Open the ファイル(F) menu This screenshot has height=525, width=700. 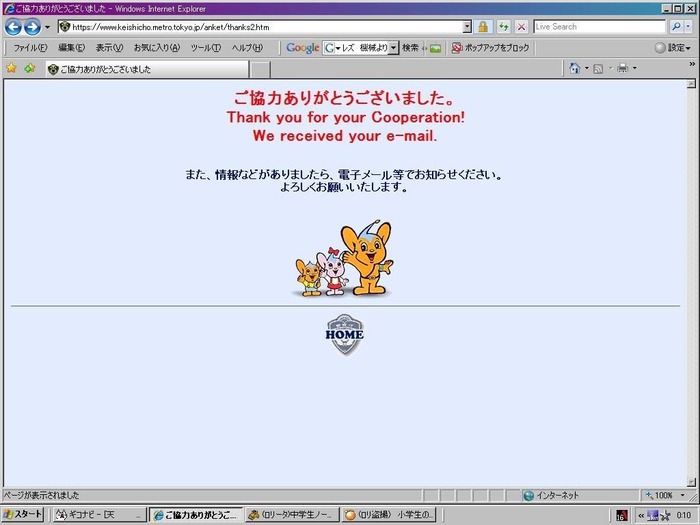[x=30, y=48]
